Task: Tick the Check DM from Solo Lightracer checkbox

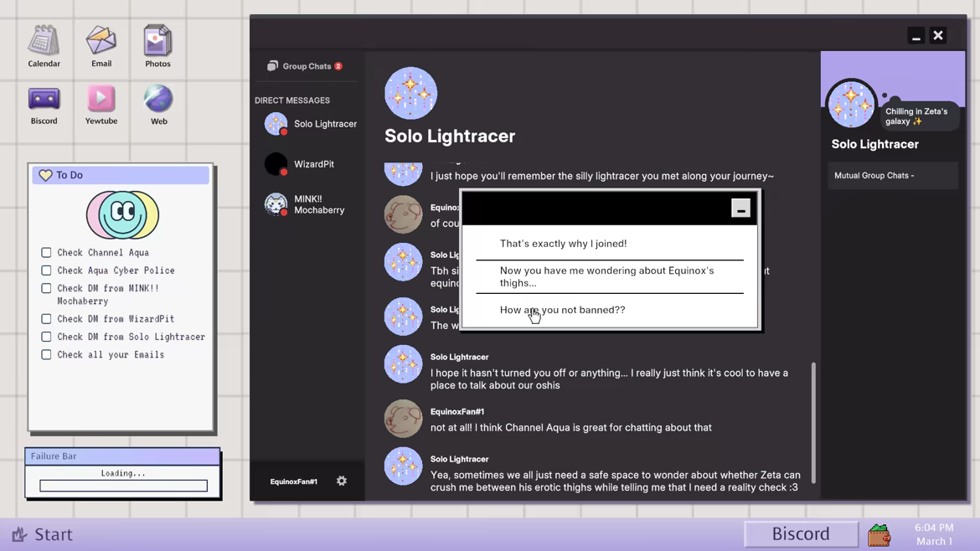Action: coord(46,337)
